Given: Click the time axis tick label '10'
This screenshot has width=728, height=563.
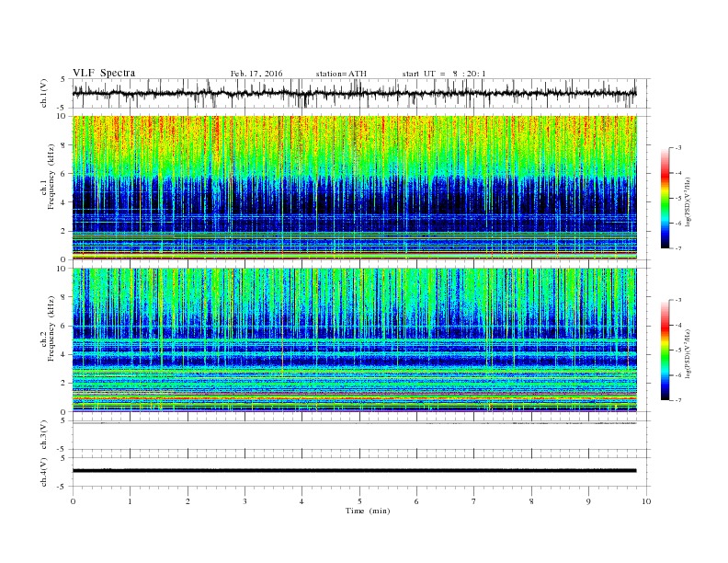Looking at the screenshot, I should [646, 501].
